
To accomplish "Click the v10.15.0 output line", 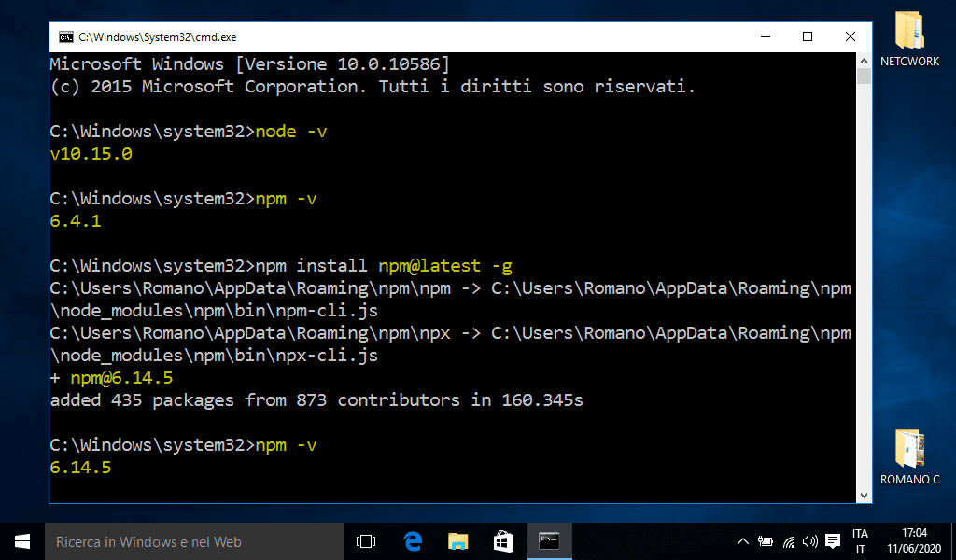I will (91, 154).
